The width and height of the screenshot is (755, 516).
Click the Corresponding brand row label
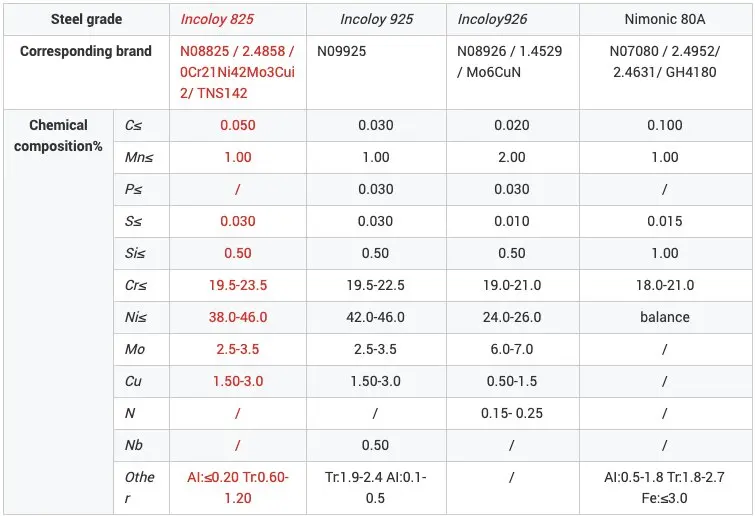tap(86, 51)
